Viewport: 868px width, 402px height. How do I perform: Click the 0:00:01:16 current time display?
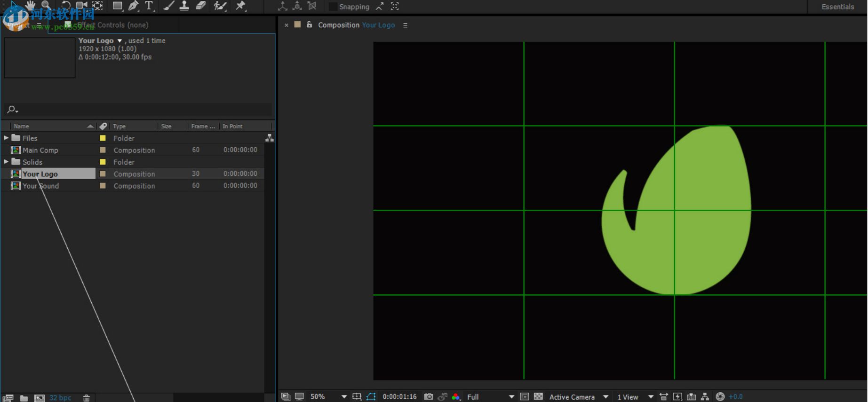(x=399, y=397)
